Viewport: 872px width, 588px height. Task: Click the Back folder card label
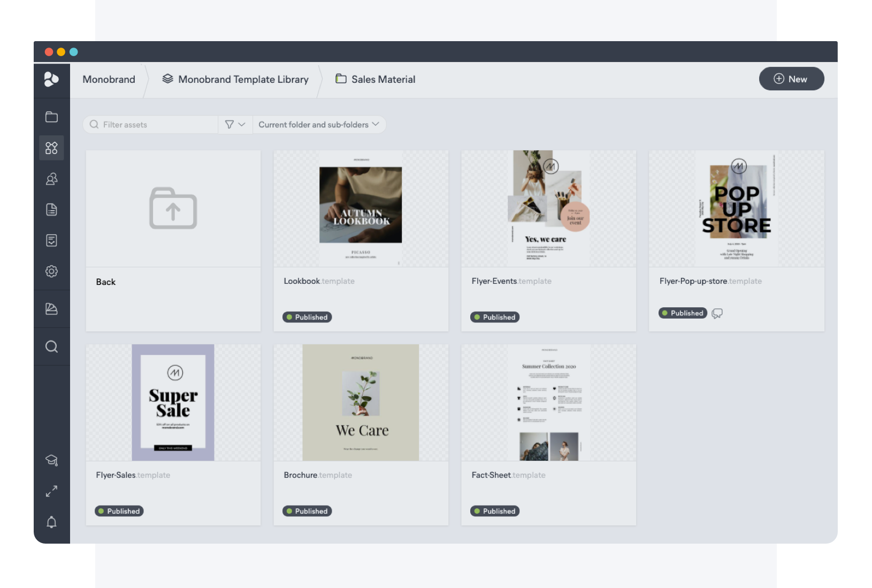click(105, 282)
